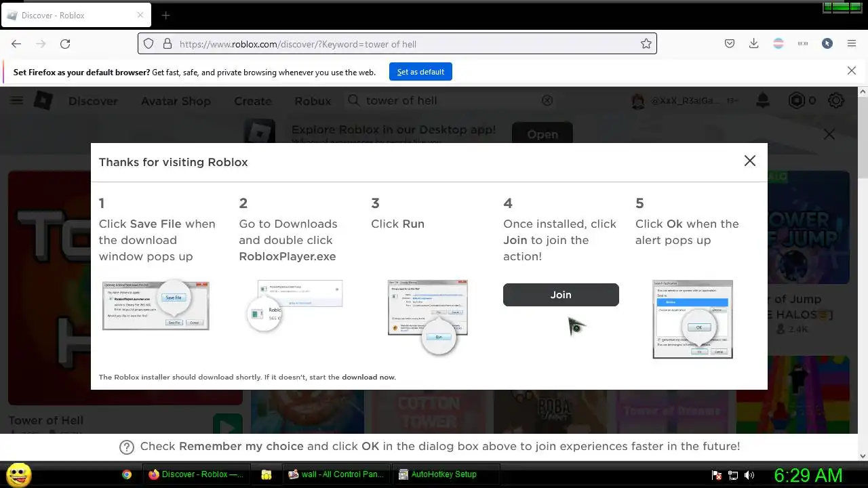Reload the current Roblox page
868x488 pixels.
[x=65, y=43]
